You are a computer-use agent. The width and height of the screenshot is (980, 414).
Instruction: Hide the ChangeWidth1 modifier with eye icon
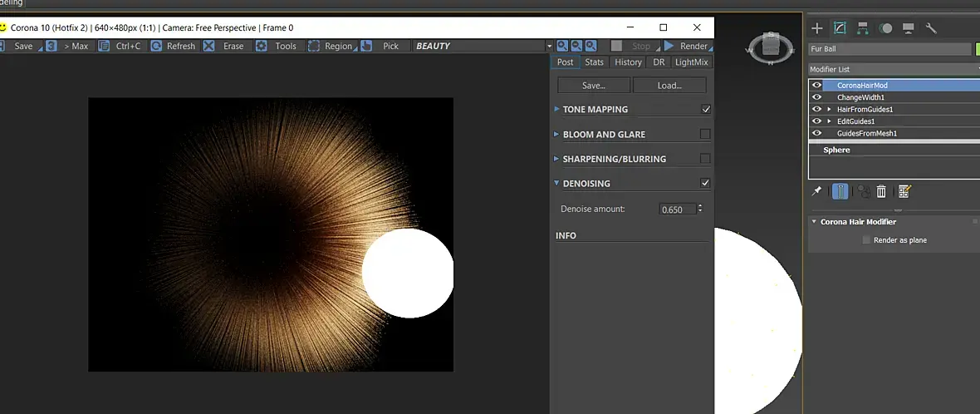(817, 97)
